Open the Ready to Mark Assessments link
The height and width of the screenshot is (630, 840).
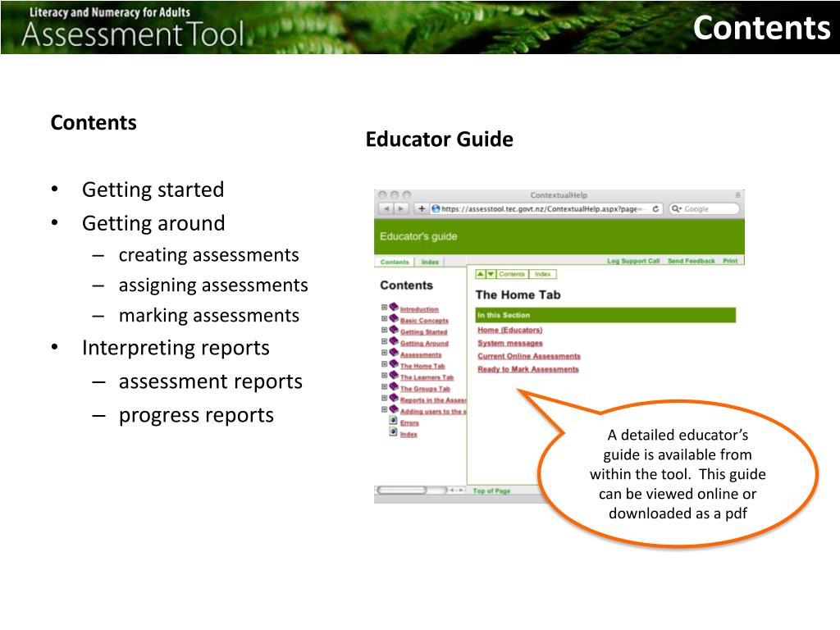[x=528, y=369]
